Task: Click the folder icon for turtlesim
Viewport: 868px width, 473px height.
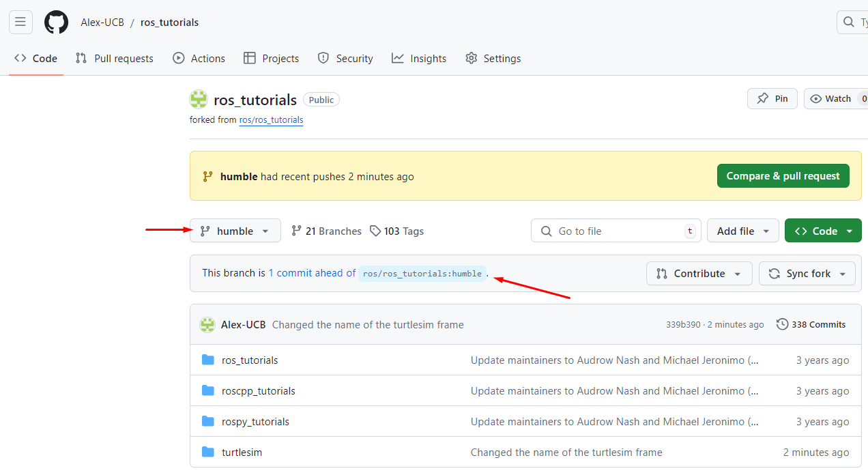Action: pyautogui.click(x=208, y=452)
